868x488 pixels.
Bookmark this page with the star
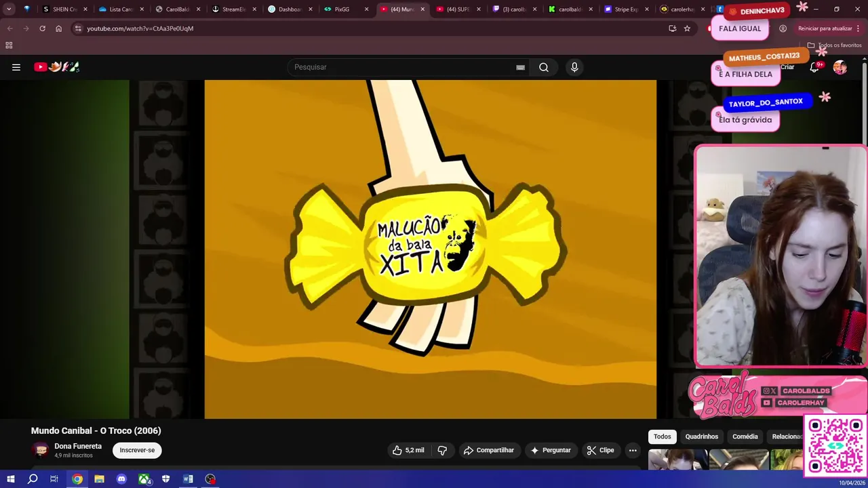pyautogui.click(x=687, y=28)
